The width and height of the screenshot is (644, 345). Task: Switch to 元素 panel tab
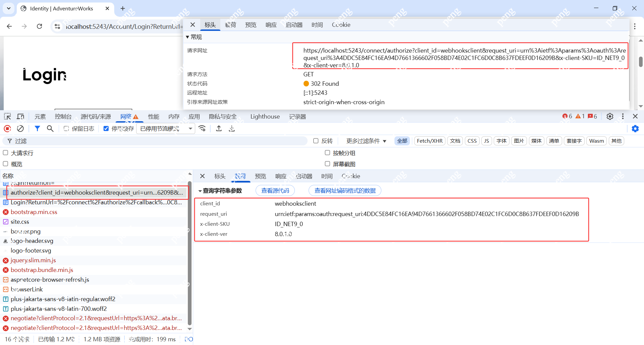(40, 117)
